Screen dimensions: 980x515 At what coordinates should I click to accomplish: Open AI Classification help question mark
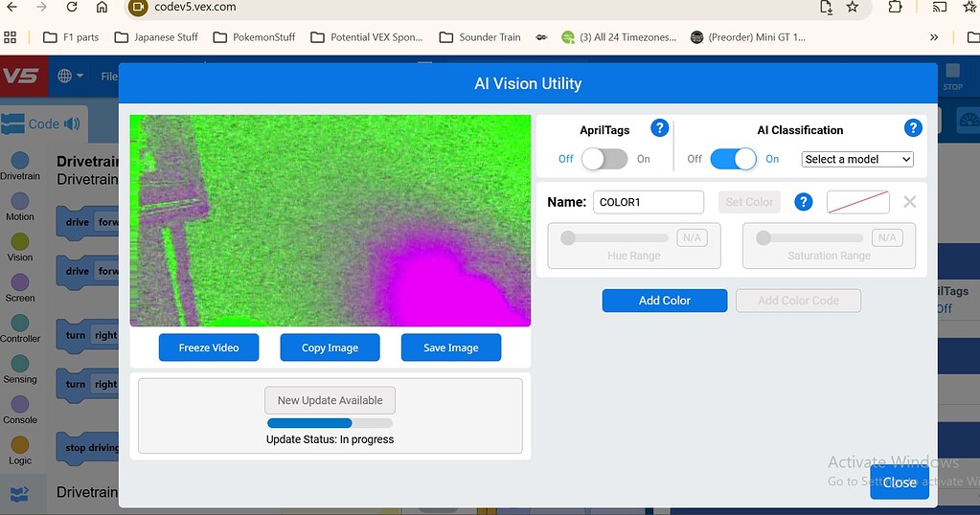(913, 128)
